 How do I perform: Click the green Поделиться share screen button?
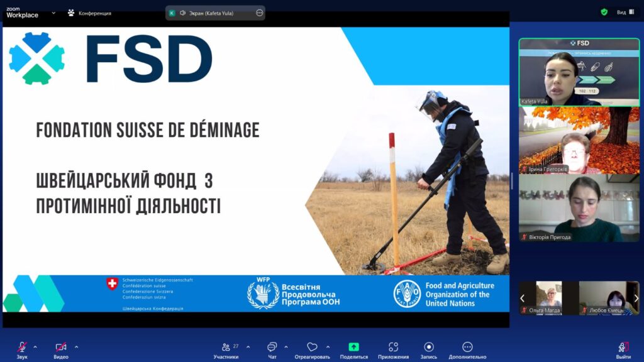click(353, 347)
